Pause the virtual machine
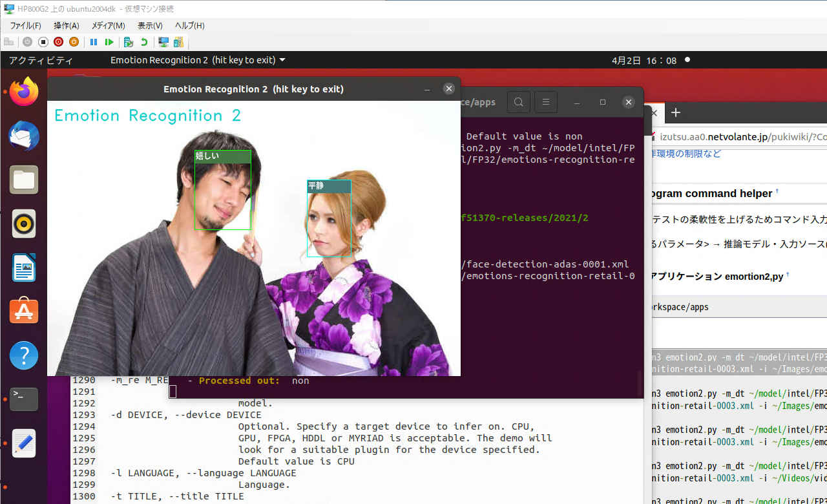 [94, 42]
